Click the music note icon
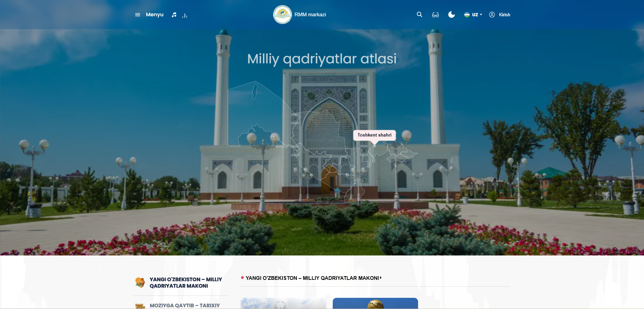This screenshot has width=644, height=309. click(174, 15)
